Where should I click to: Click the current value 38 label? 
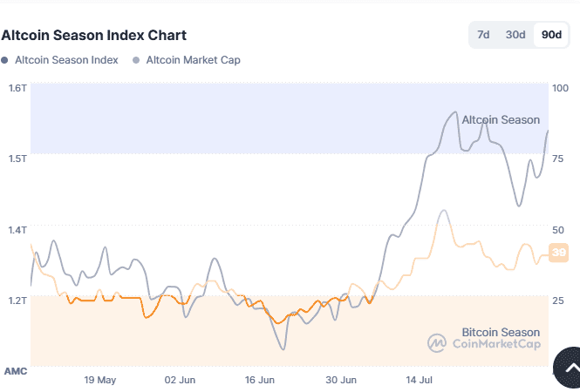(x=559, y=254)
